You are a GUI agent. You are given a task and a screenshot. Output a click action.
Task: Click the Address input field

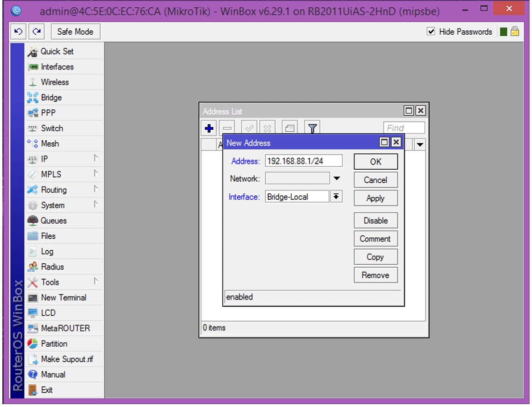click(304, 161)
